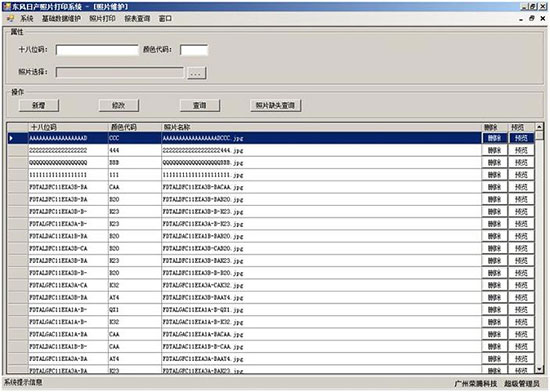Preview the photo for color code BBB row

[x=521, y=163]
